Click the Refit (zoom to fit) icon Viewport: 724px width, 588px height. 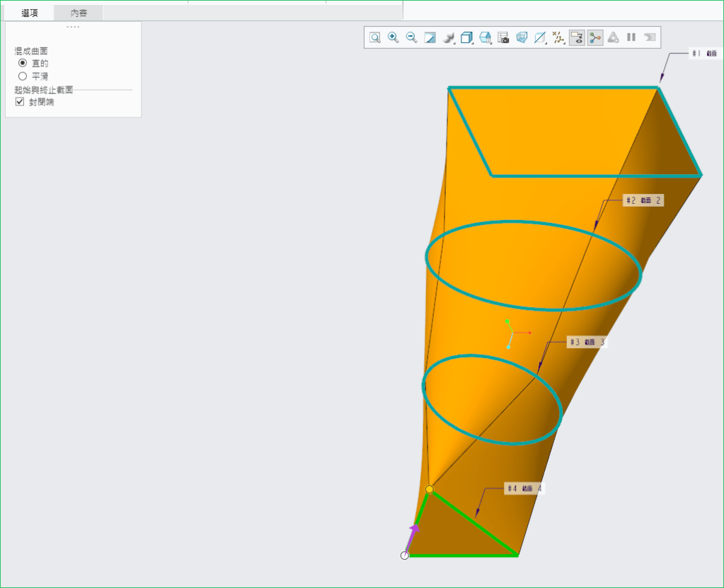point(375,38)
